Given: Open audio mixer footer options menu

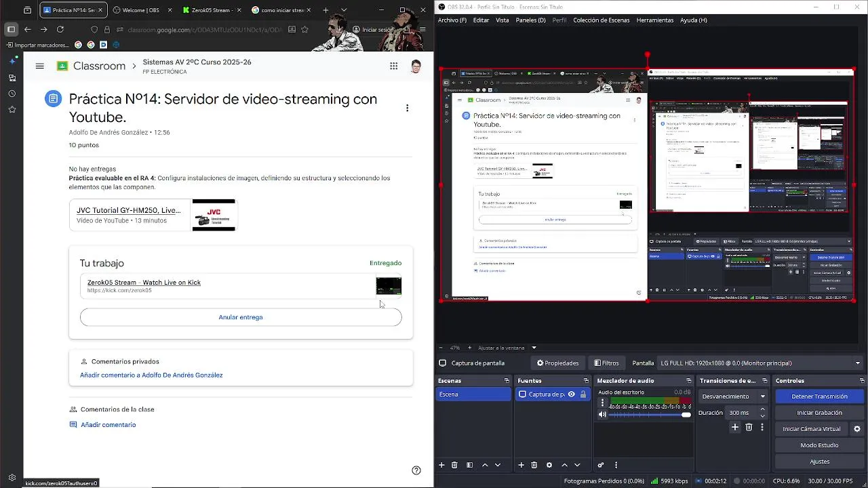Looking at the screenshot, I should pos(616,465).
